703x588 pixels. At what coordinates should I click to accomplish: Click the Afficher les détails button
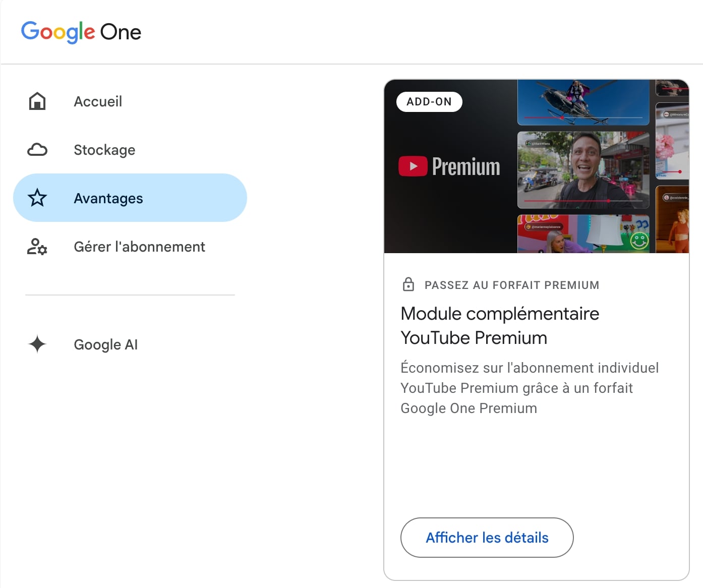pyautogui.click(x=486, y=538)
